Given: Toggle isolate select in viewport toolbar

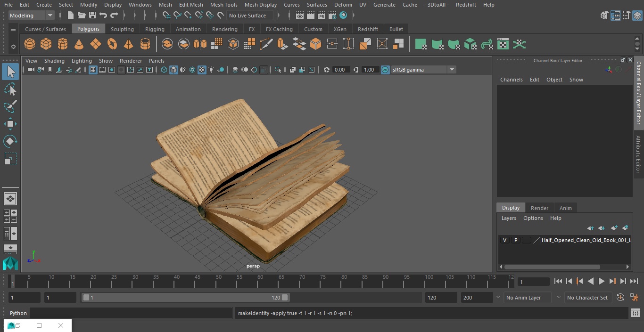Looking at the screenshot, I should tap(278, 70).
